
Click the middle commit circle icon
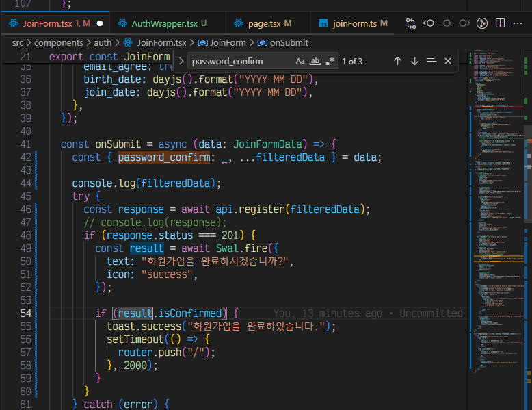pos(447,23)
